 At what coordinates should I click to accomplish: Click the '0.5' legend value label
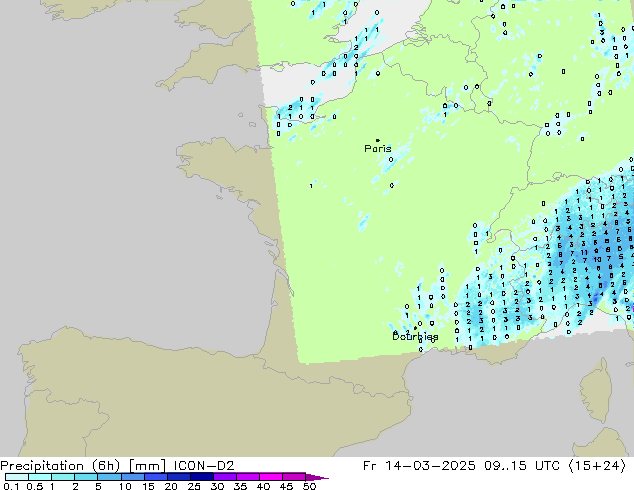point(35,486)
